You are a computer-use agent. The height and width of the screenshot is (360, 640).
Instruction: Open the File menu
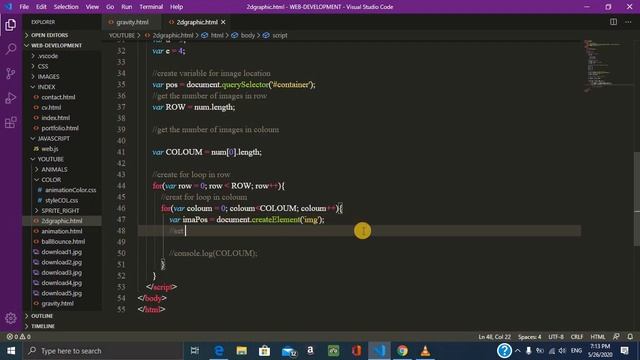point(24,7)
